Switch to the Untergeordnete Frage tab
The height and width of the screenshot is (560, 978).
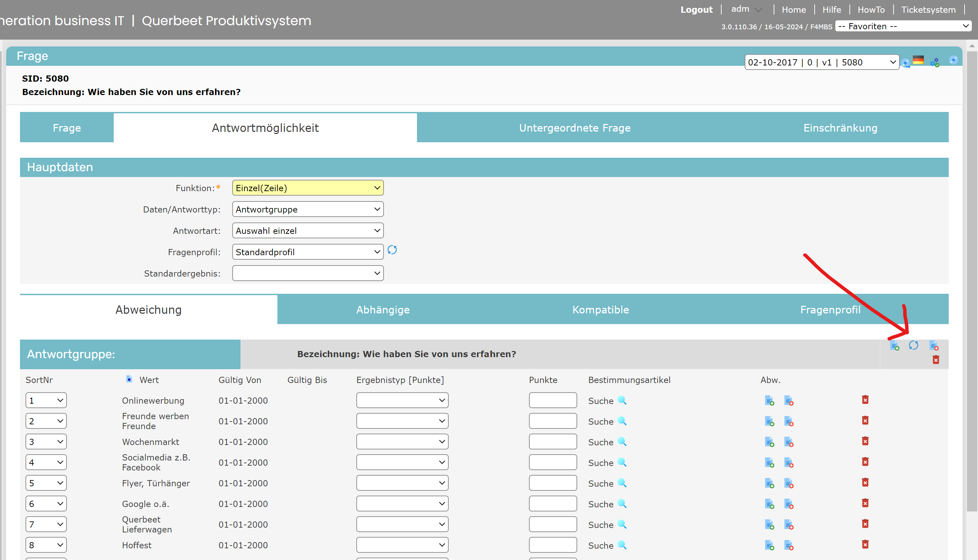[574, 128]
